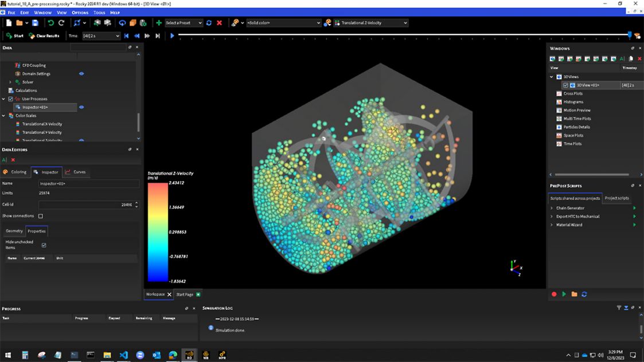Collapse the Color Scales tree node

click(x=3, y=116)
